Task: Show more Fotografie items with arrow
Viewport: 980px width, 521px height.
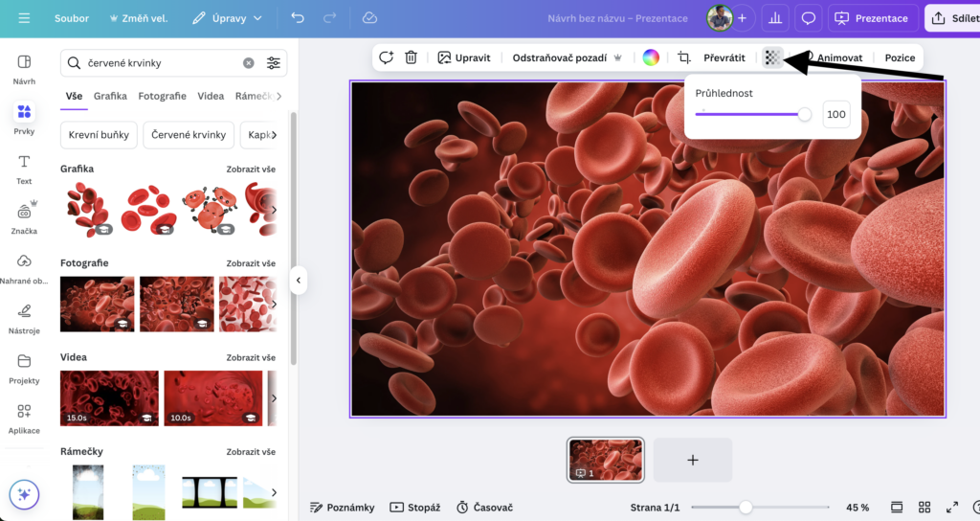Action: point(274,304)
